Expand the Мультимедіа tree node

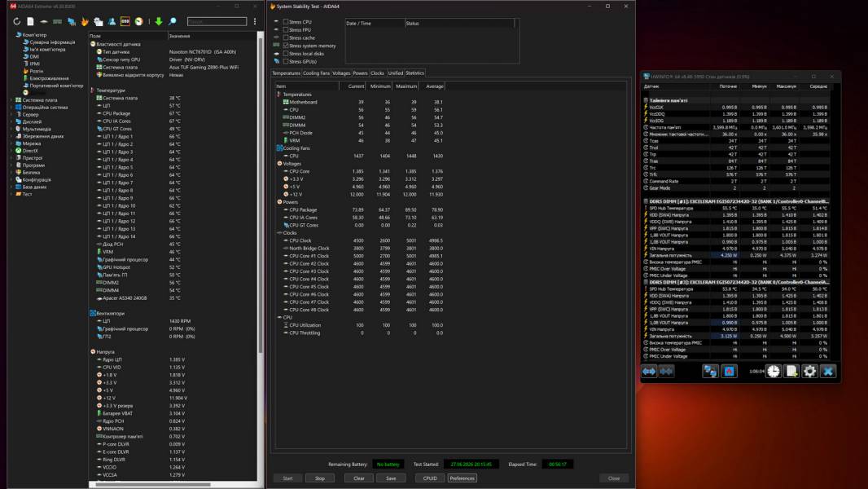(x=11, y=129)
